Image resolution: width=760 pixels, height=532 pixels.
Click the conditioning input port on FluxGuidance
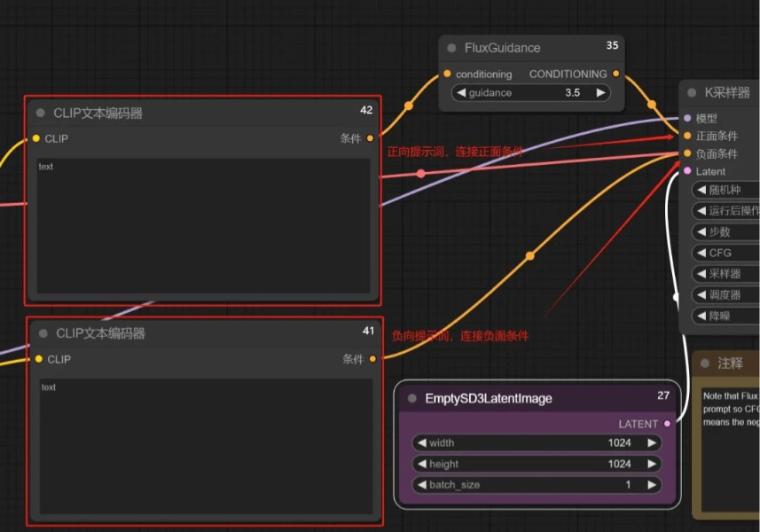(447, 74)
